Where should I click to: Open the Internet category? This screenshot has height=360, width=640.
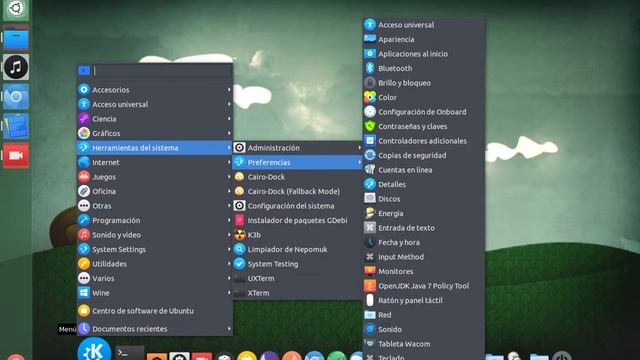pos(155,162)
